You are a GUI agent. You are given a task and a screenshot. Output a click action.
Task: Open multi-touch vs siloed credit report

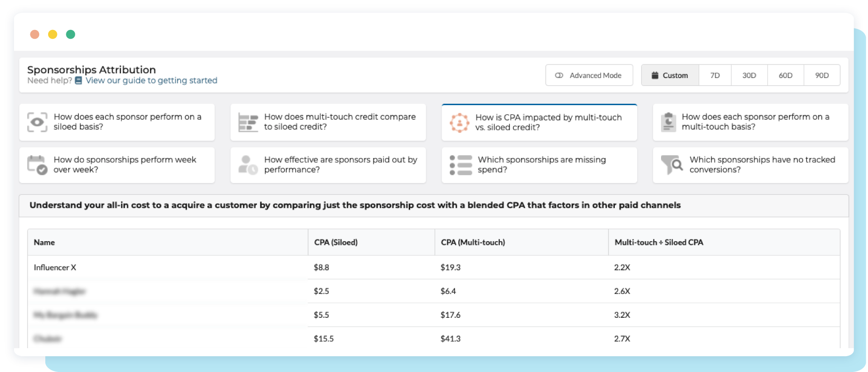click(328, 122)
